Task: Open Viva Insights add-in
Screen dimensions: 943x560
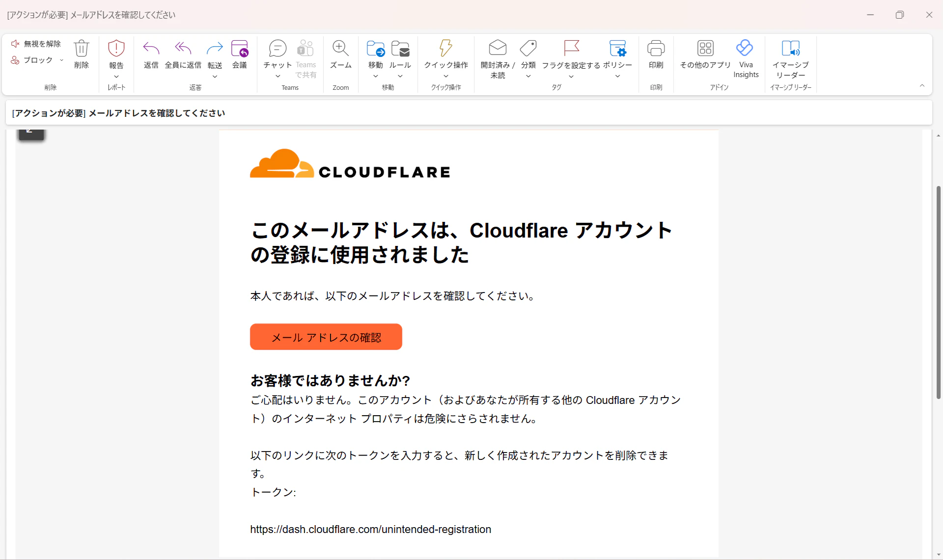Action: (x=745, y=48)
